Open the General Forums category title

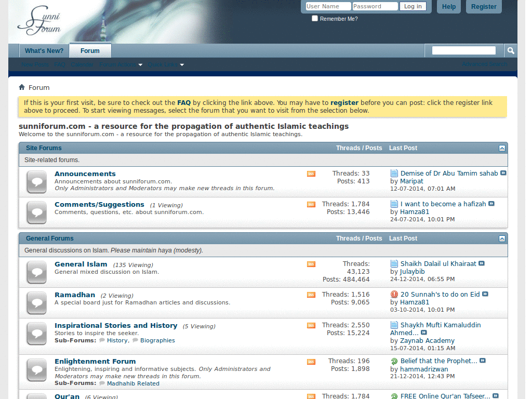pyautogui.click(x=49, y=238)
